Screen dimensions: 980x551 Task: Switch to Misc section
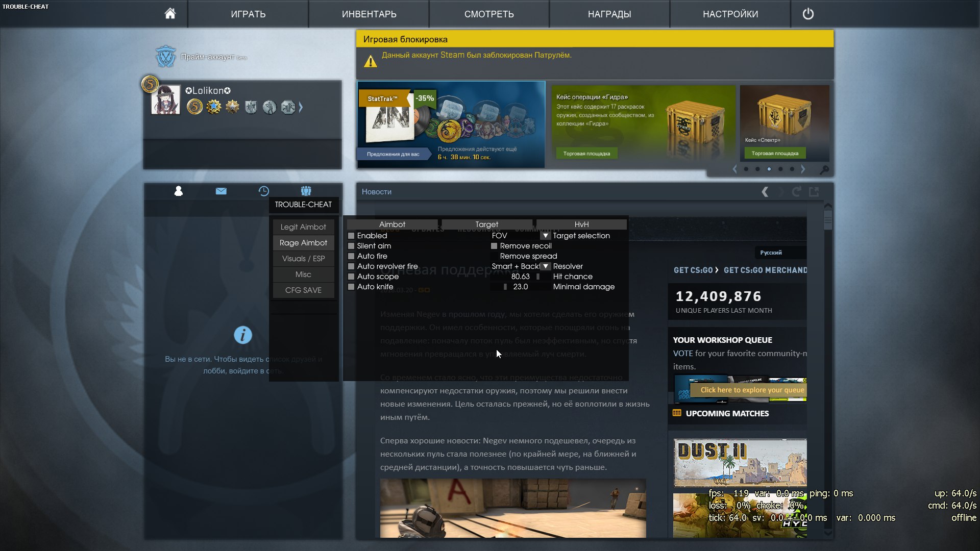tap(303, 274)
